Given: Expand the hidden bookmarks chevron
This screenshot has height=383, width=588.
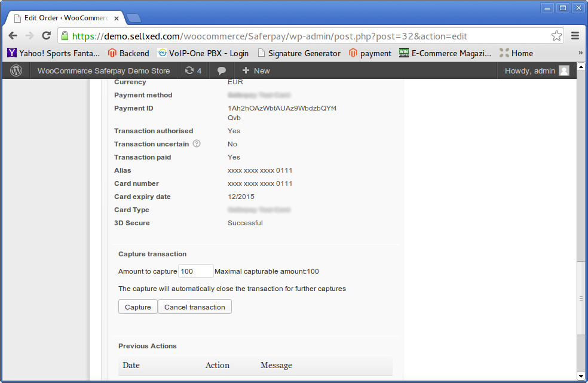Looking at the screenshot, I should 580,53.
